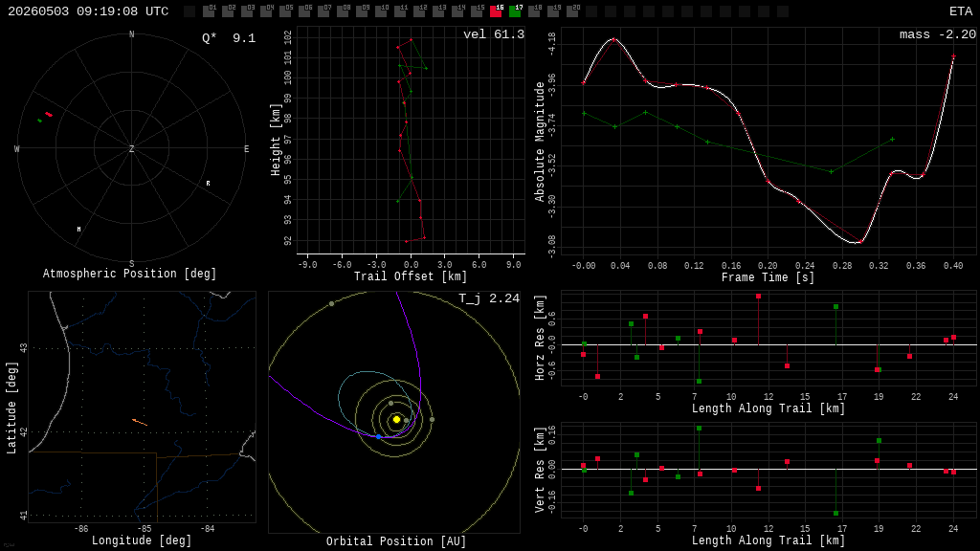Select the green station 17 indicator

516,11
